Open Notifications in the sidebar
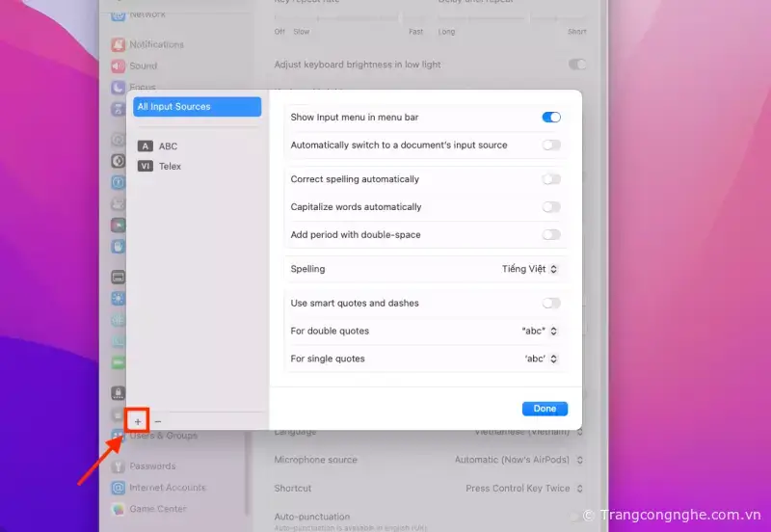This screenshot has height=532, width=771. 156,44
